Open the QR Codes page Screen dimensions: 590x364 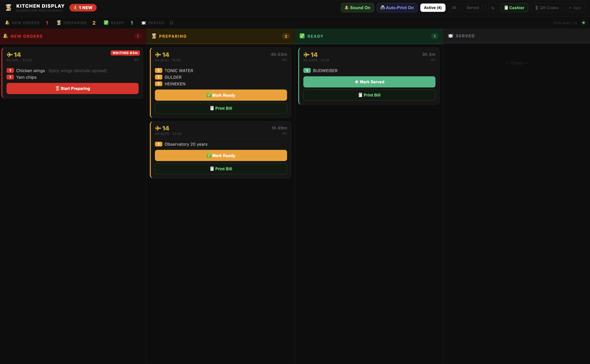pos(546,8)
